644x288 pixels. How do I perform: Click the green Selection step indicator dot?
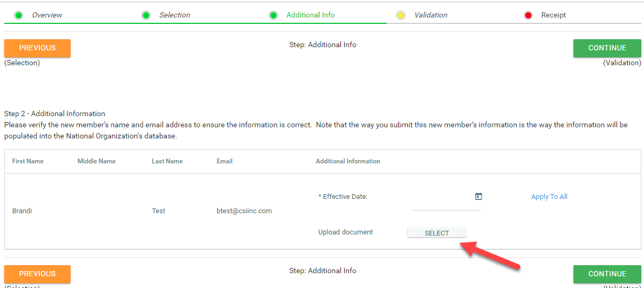tap(146, 15)
